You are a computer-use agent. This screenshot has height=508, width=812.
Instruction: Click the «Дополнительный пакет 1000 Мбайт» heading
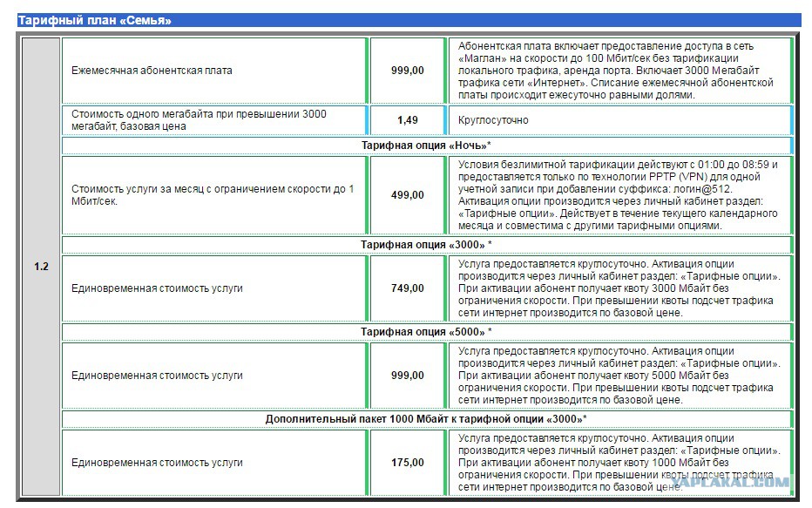pos(426,419)
